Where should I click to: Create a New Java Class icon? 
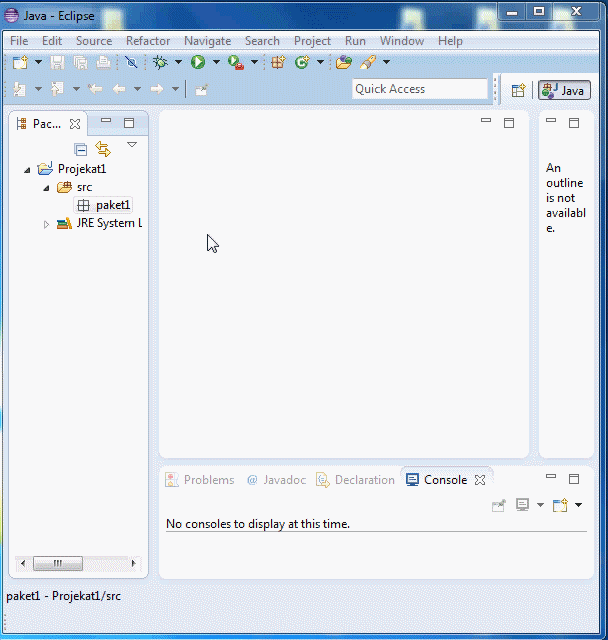(302, 62)
